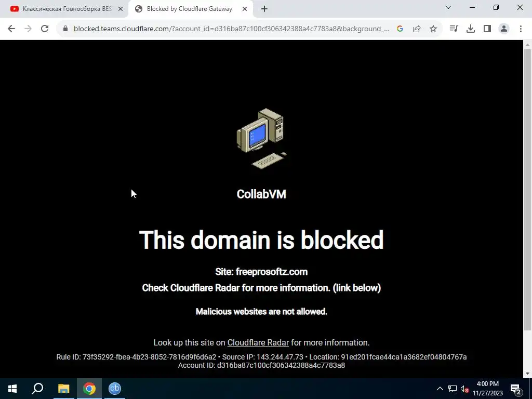The height and width of the screenshot is (399, 532).
Task: Open a new tab with plus button
Action: coord(264,9)
